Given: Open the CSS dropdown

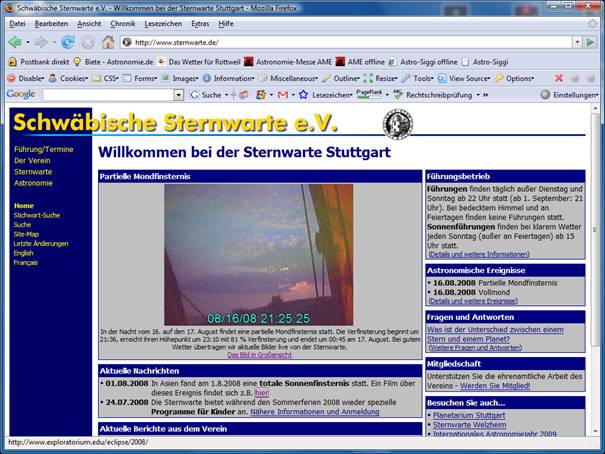Looking at the screenshot, I should coord(106,78).
